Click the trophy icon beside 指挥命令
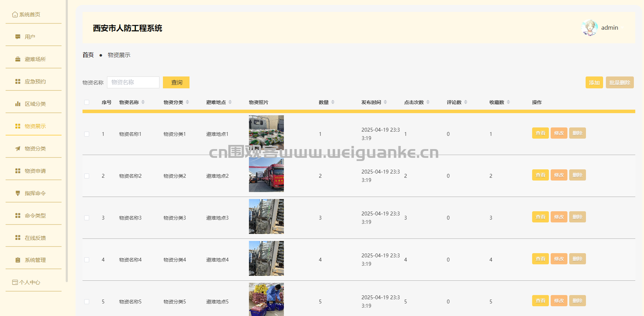The width and height of the screenshot is (644, 316). point(18,193)
